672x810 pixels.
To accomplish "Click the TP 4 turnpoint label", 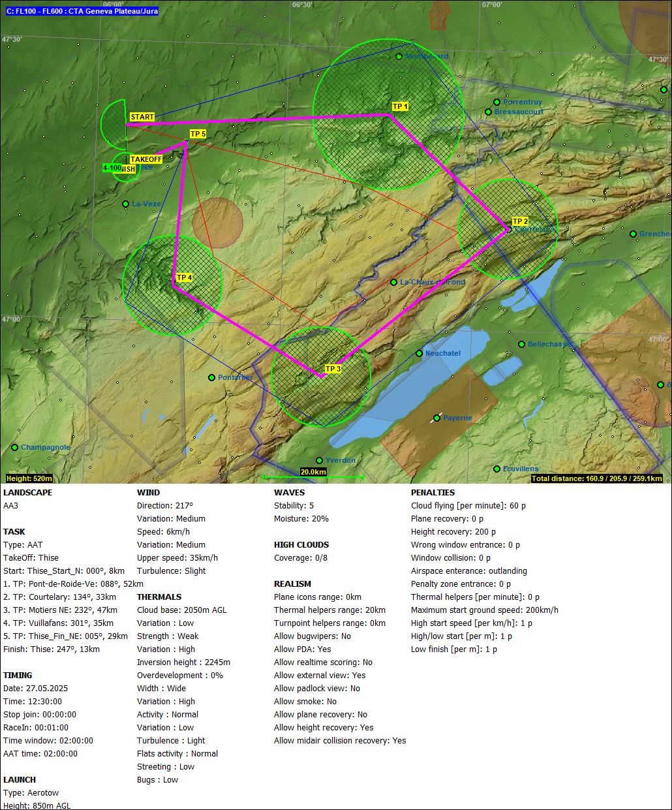I will [185, 278].
